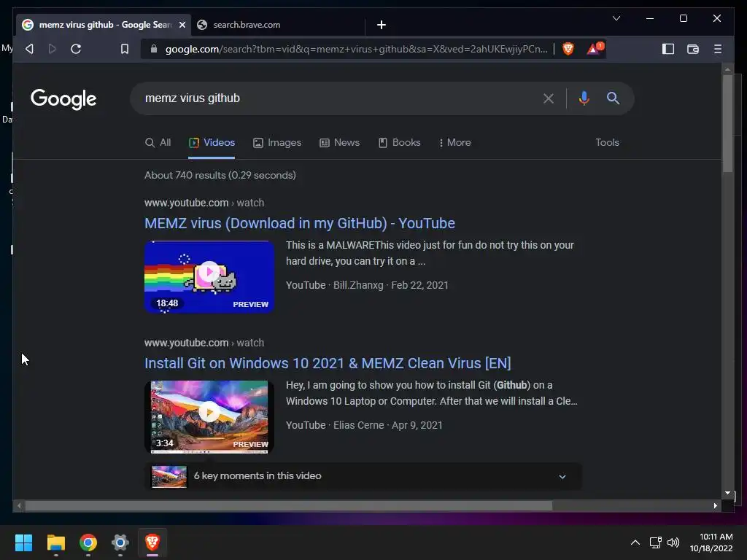
Task: Expand 6 key moments in this video
Action: coord(363,476)
